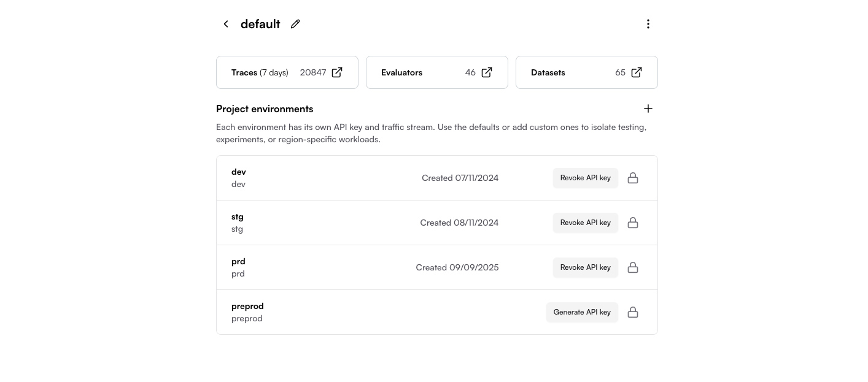Click the lock icon for stg environment

(633, 223)
